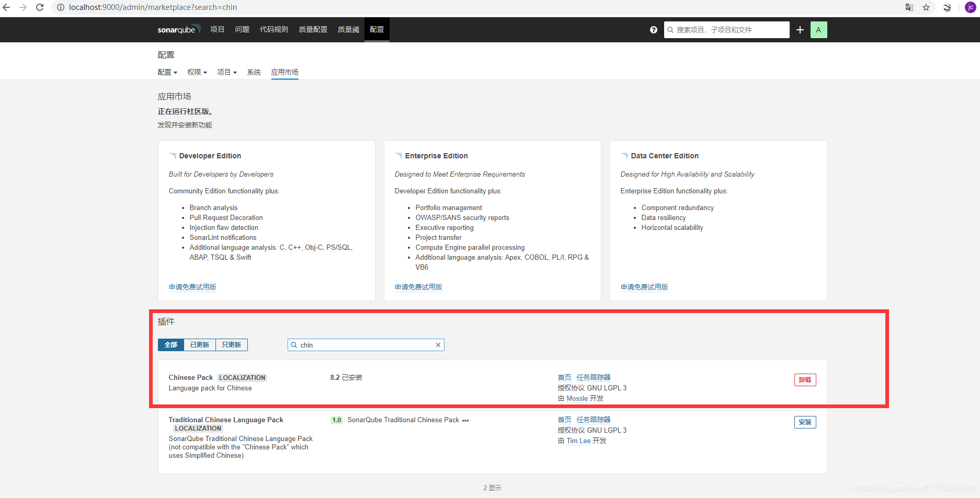Click the chin plugin search field
Image resolution: width=980 pixels, height=498 pixels.
366,345
